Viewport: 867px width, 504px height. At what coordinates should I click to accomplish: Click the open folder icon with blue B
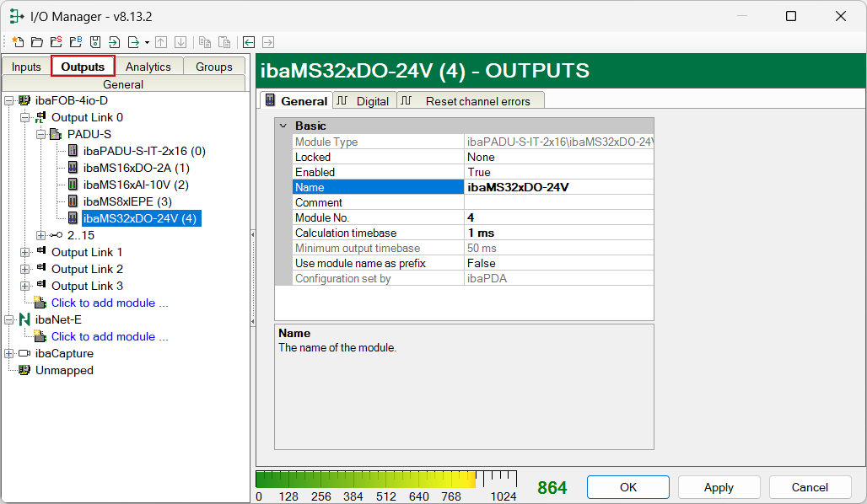76,42
